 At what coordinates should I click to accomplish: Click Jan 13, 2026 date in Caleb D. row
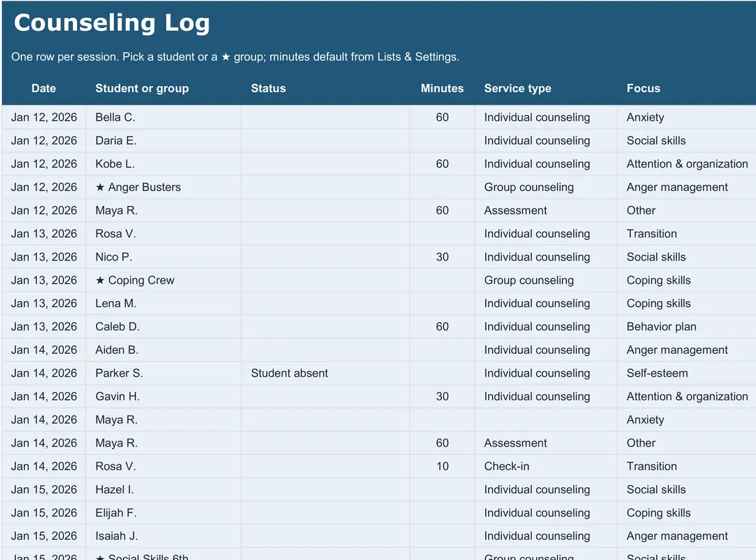click(44, 327)
